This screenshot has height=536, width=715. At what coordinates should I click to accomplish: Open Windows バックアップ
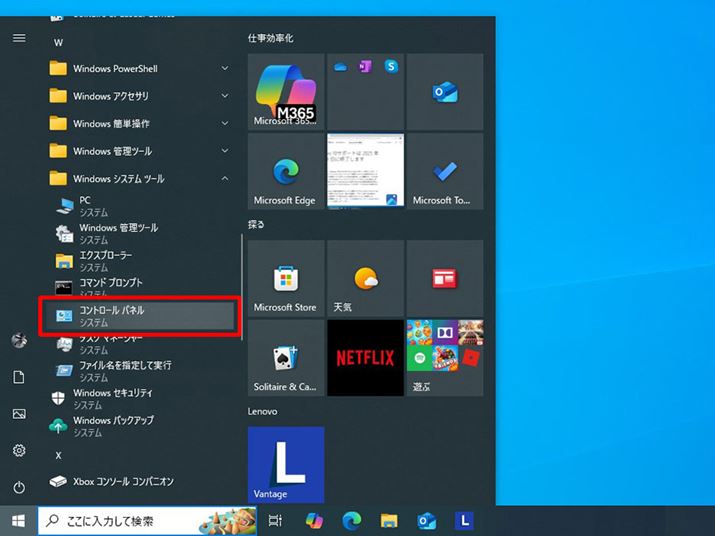(x=141, y=426)
